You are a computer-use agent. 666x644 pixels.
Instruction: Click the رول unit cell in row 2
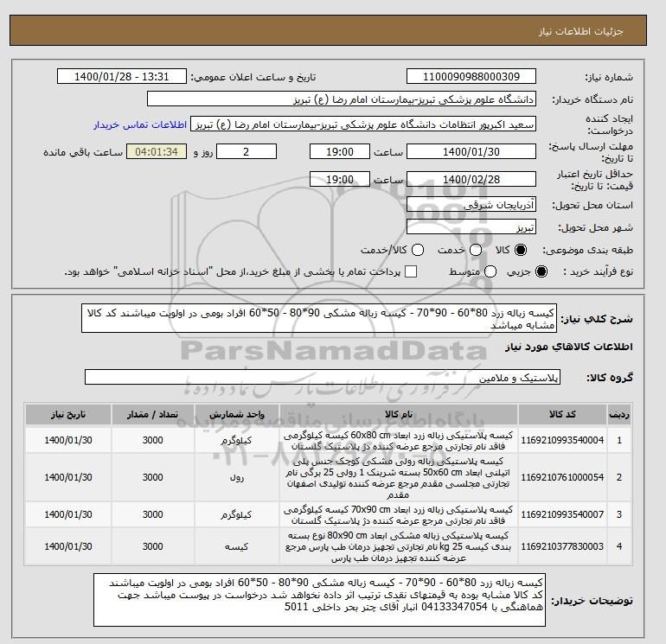[237, 477]
